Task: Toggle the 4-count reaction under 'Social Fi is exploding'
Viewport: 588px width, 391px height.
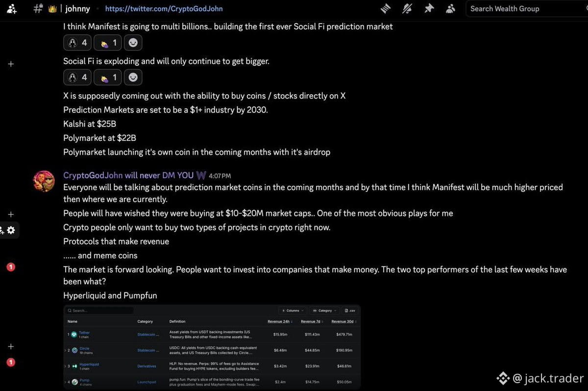Action: click(x=77, y=77)
